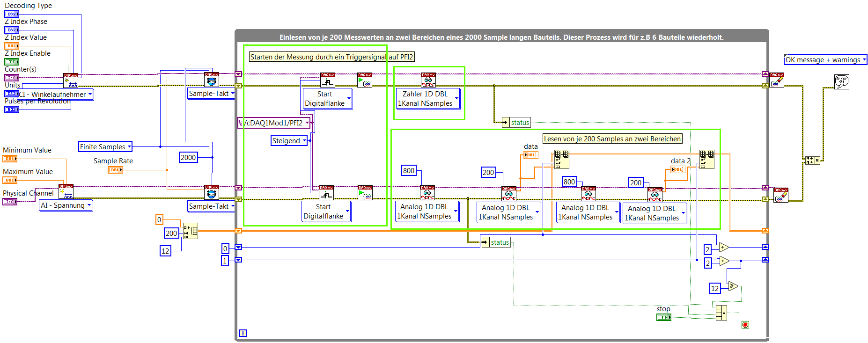Open the OK message + warnings dropdown
The image size is (868, 343).
coord(825,60)
